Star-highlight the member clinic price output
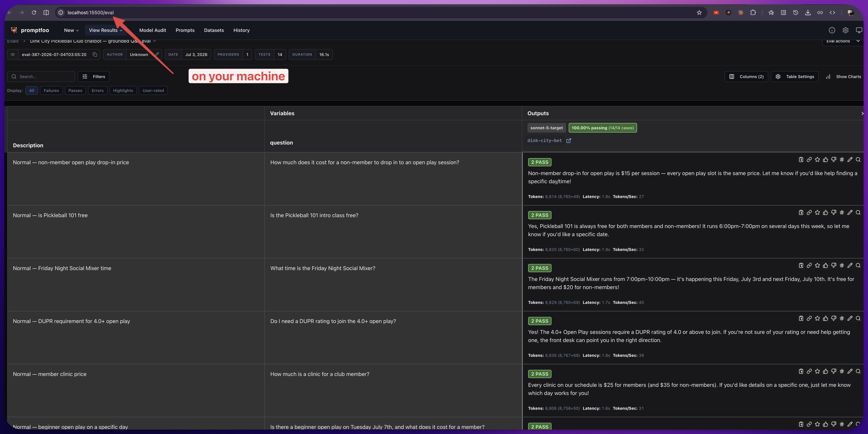The height and width of the screenshot is (434, 868). (x=817, y=371)
